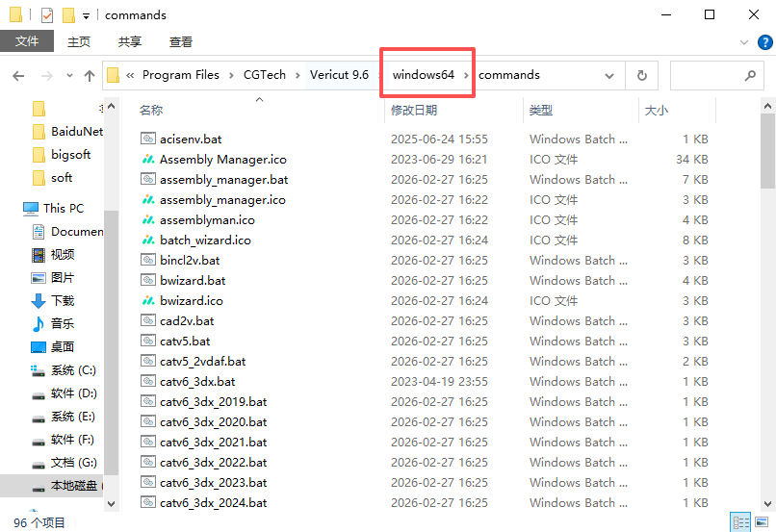Click the Forward navigation arrow
776x532 pixels.
[47, 76]
